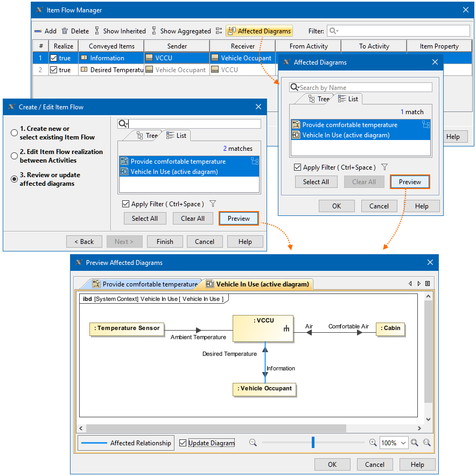Screen dimensions: 476x476
Task: Toggle Show Inherited in Item Flow Manager
Action: click(x=120, y=31)
